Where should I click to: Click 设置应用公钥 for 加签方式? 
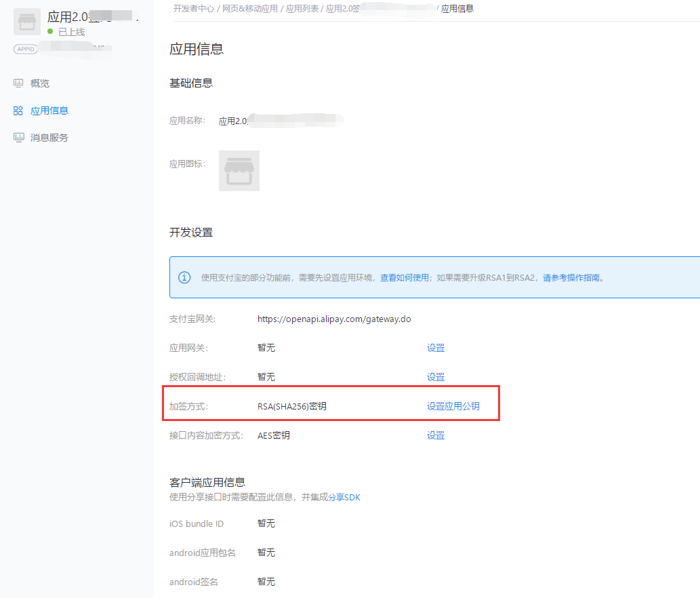[x=453, y=406]
